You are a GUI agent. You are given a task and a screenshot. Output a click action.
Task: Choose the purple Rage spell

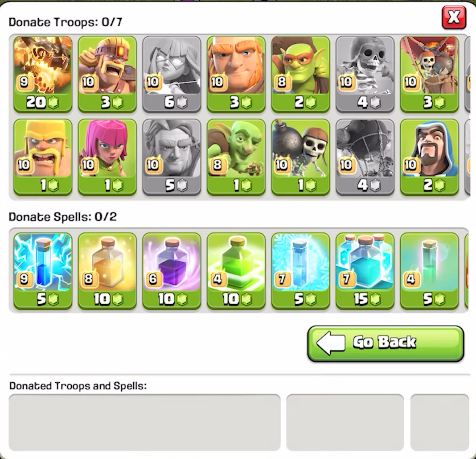tap(172, 271)
